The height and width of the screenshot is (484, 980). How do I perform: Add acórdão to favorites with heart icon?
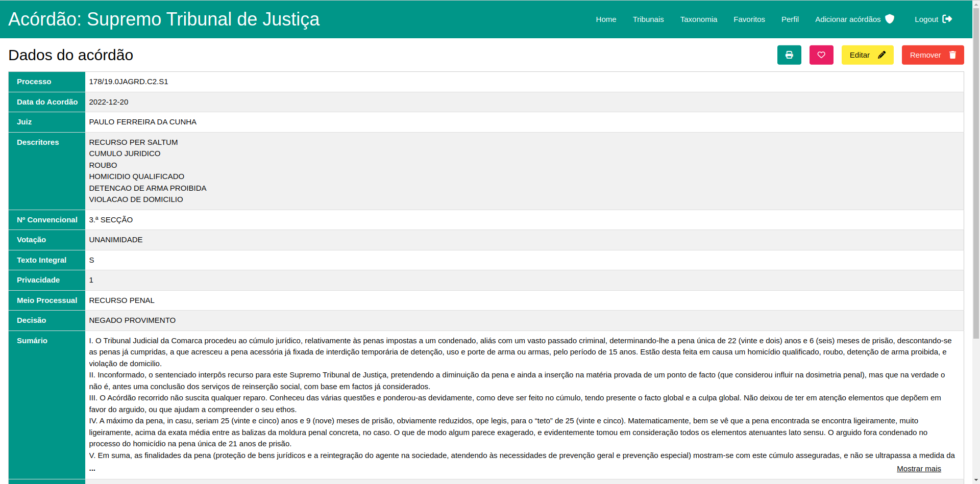(821, 55)
